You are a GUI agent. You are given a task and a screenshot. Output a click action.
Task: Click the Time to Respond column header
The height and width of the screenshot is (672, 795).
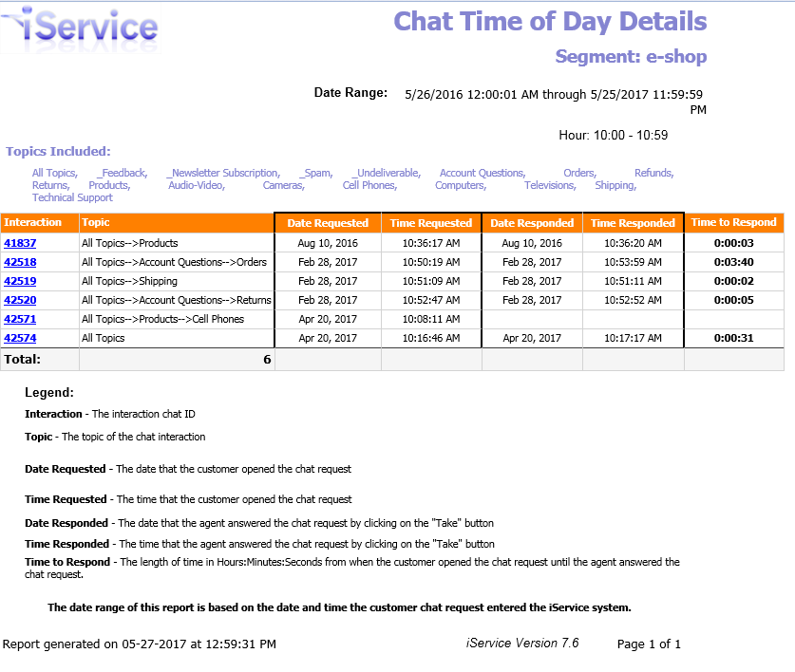[x=733, y=222]
